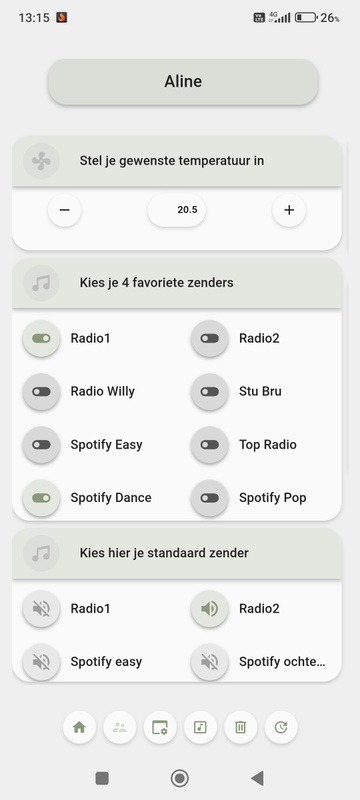360x800 pixels.
Task: Open the window settings icon in bottom bar
Action: [x=160, y=727]
